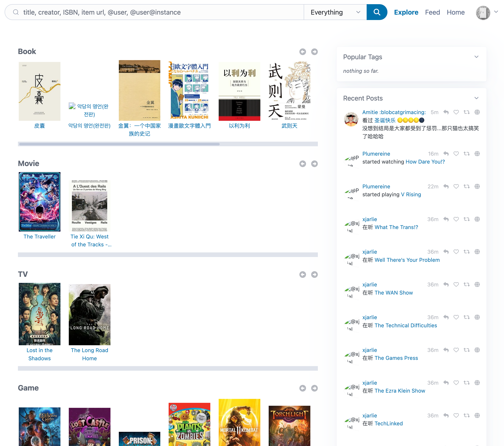The image size is (504, 446).
Task: Go to the Home page
Action: click(455, 12)
